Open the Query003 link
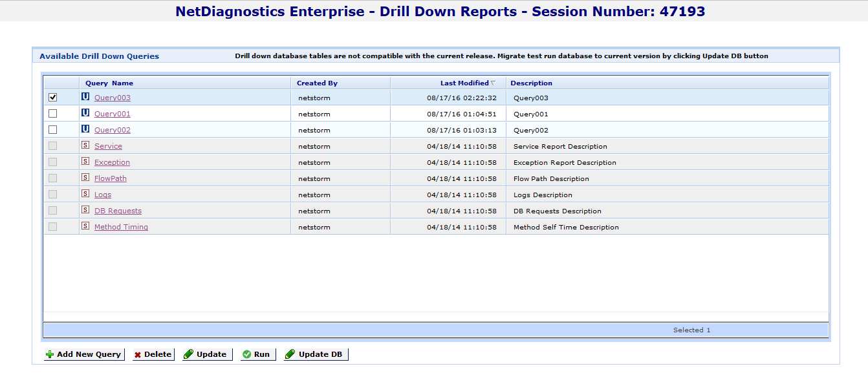The height and width of the screenshot is (384, 868). 113,98
